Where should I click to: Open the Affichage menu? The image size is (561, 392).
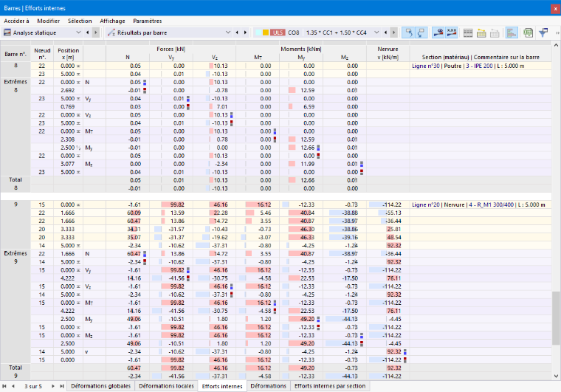tap(112, 21)
